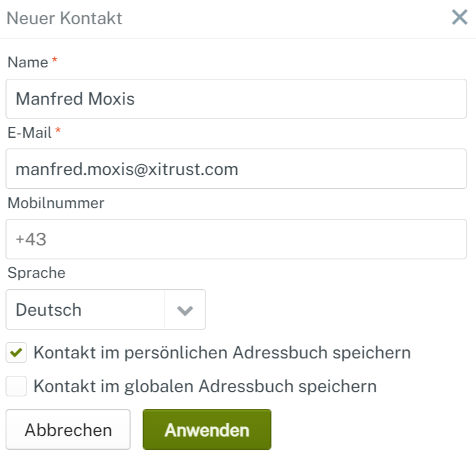476x457 pixels.
Task: Click the Mobilnummer field showing +43
Action: tap(236, 239)
